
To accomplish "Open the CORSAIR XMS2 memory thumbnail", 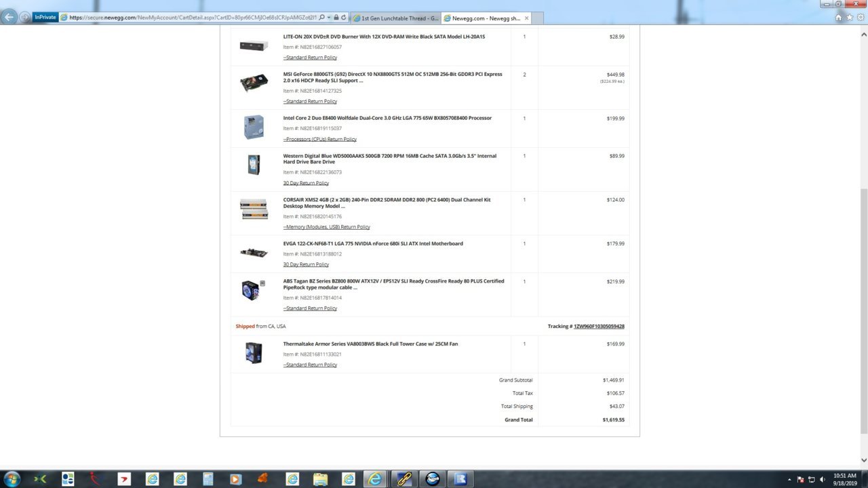I will [254, 209].
